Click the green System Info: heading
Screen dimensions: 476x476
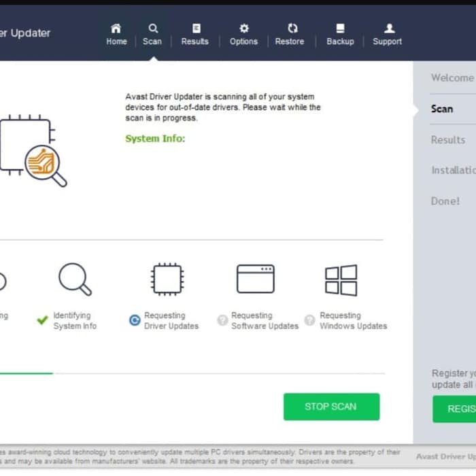pyautogui.click(x=155, y=139)
